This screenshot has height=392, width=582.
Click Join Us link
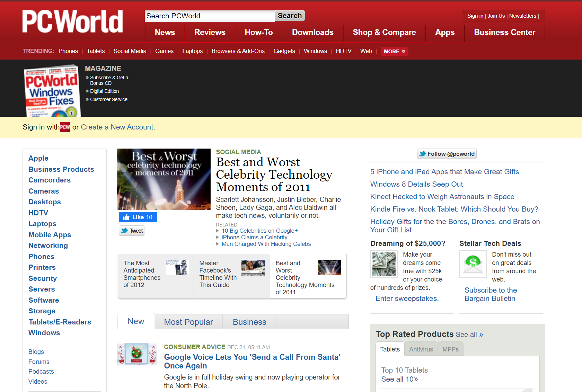pyautogui.click(x=496, y=16)
